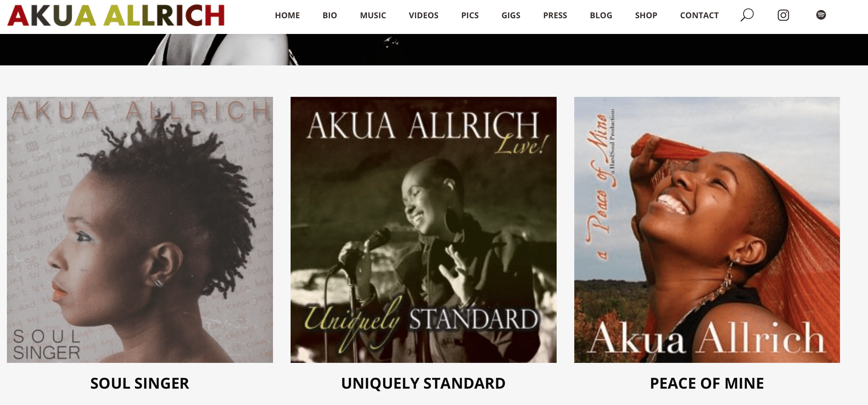Image resolution: width=868 pixels, height=405 pixels.
Task: Select MUSIC in the navigation
Action: point(373,15)
